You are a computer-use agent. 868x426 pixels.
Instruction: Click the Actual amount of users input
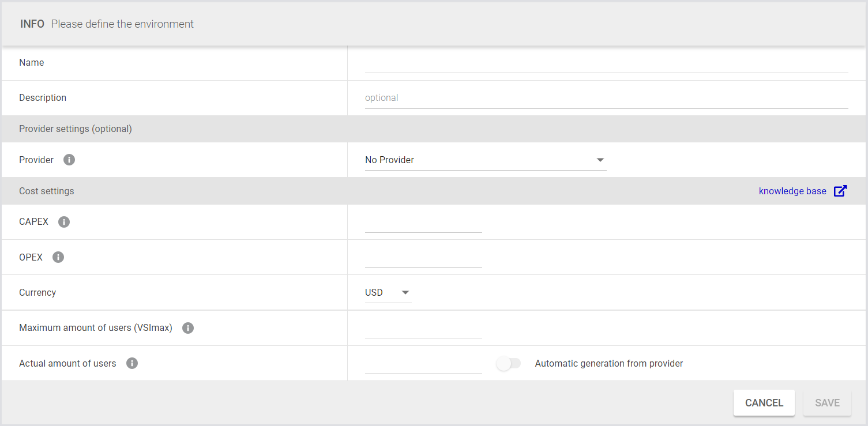(x=423, y=364)
